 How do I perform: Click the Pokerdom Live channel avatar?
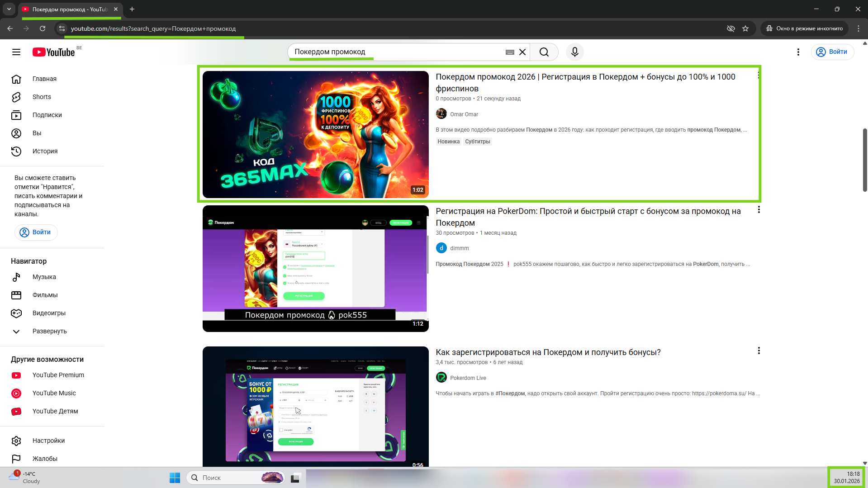click(x=441, y=377)
